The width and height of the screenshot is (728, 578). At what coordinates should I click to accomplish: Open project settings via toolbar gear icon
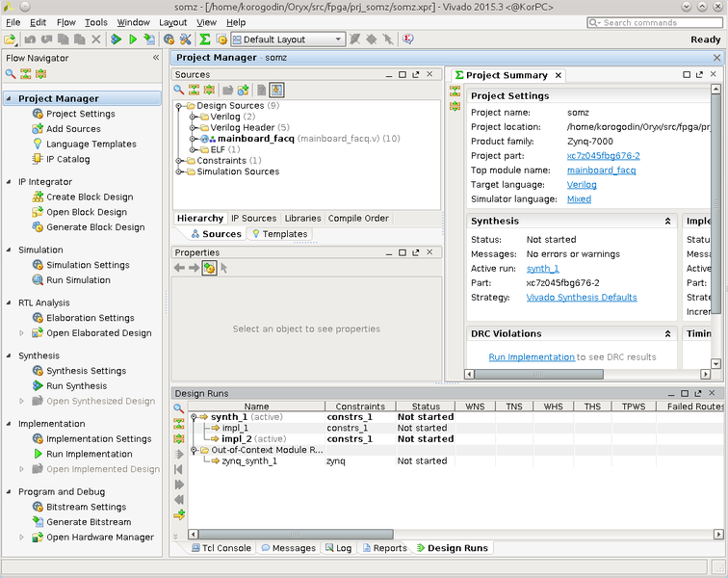pos(169,39)
